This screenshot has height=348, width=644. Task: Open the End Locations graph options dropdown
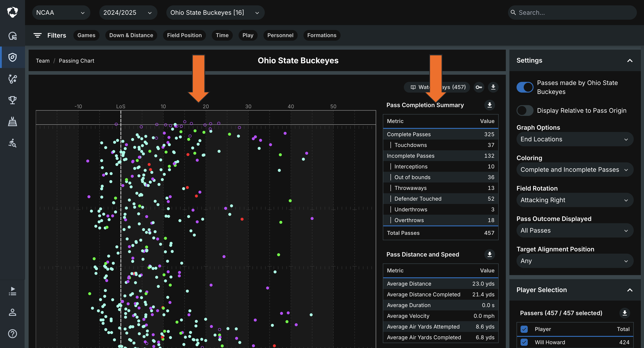pyautogui.click(x=575, y=139)
